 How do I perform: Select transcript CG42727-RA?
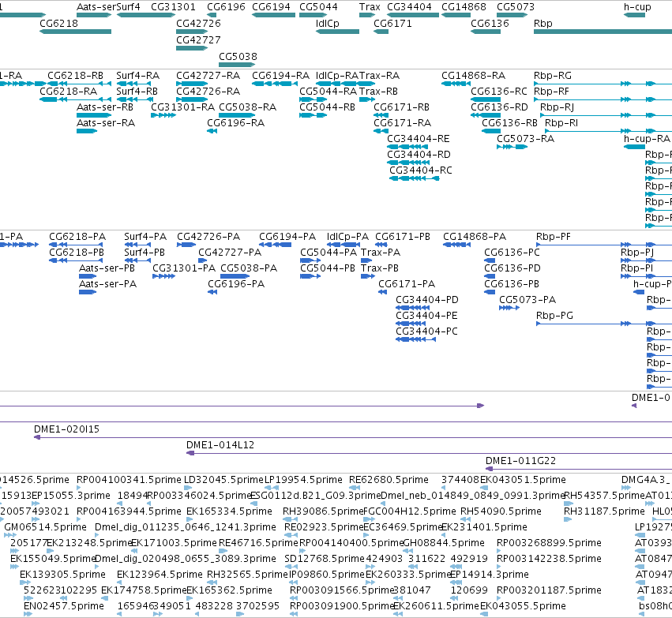(x=192, y=84)
